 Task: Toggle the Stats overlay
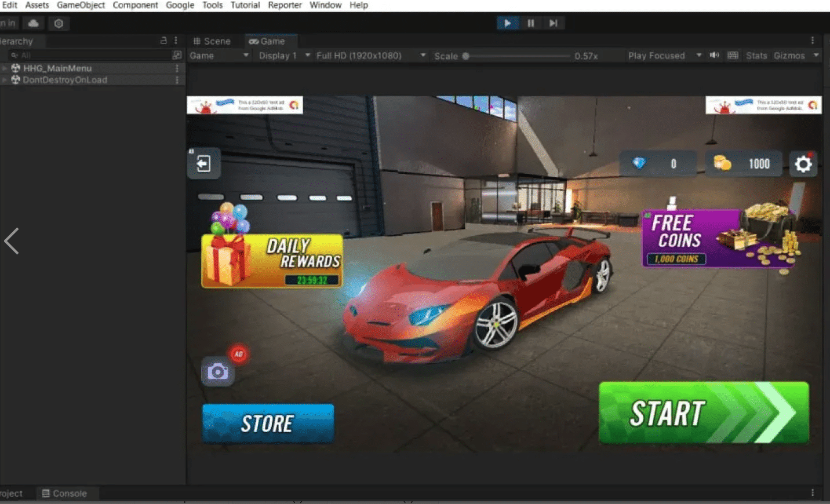(756, 56)
